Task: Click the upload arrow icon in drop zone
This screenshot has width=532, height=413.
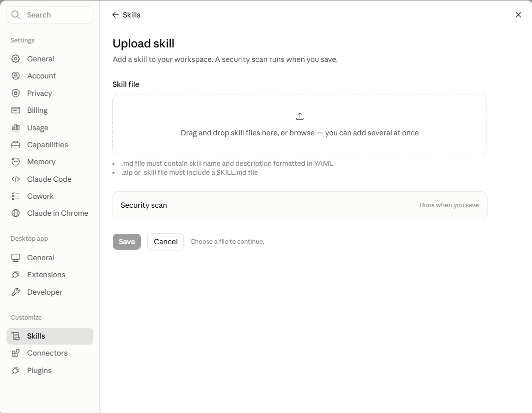Action: tap(300, 116)
